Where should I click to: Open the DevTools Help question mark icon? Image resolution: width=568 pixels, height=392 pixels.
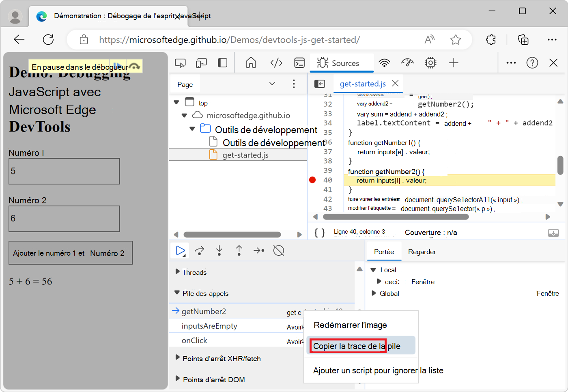[532, 63]
